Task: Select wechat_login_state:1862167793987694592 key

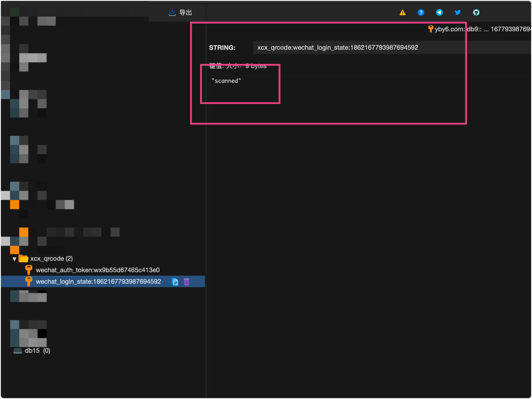Action: [x=98, y=281]
